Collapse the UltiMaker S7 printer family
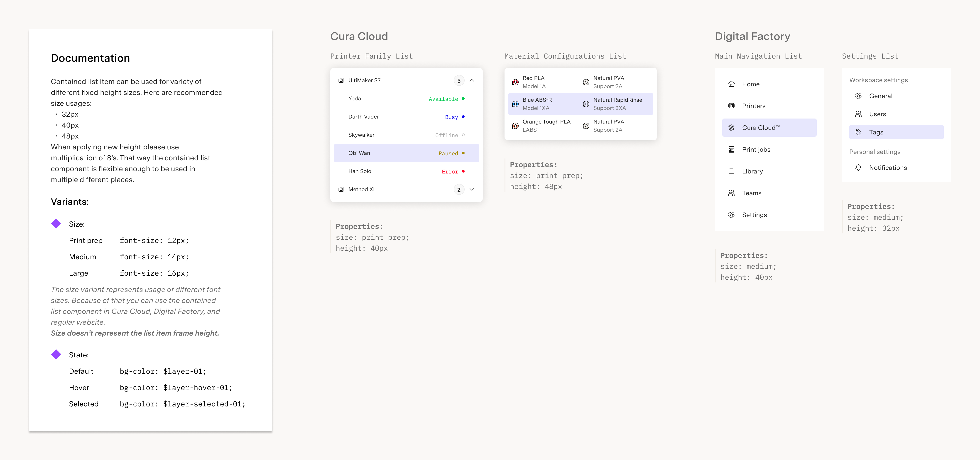Viewport: 980px width, 460px height. coord(472,80)
